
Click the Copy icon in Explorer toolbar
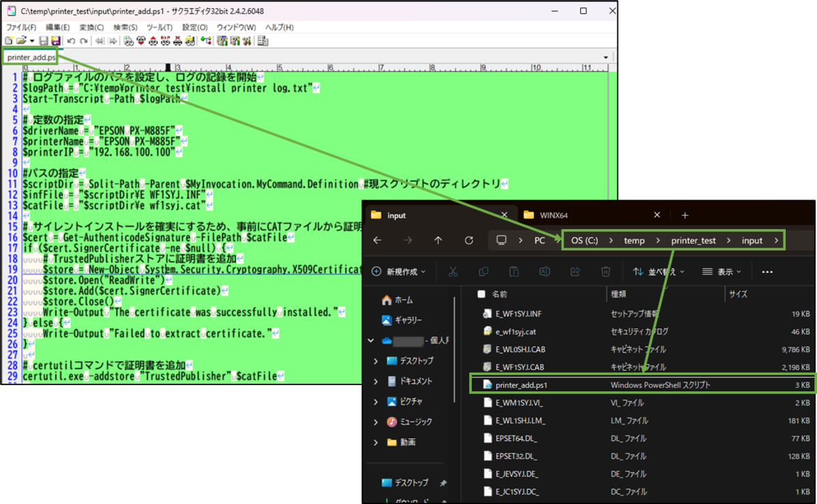tap(483, 271)
